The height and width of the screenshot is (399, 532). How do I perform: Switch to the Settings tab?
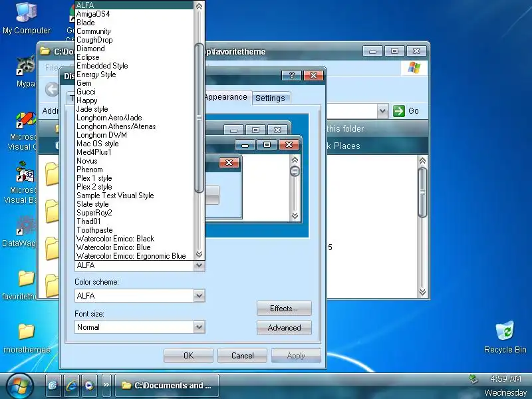coord(271,98)
